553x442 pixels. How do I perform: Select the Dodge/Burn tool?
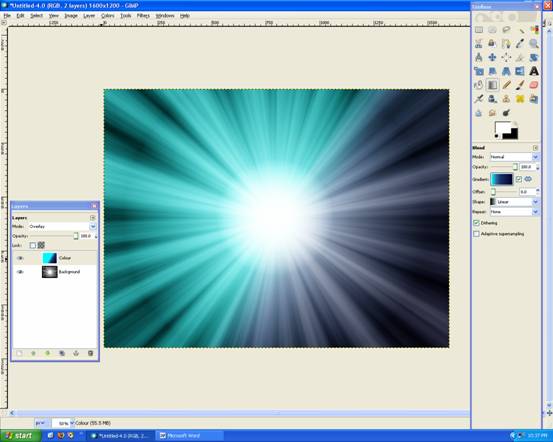[506, 113]
